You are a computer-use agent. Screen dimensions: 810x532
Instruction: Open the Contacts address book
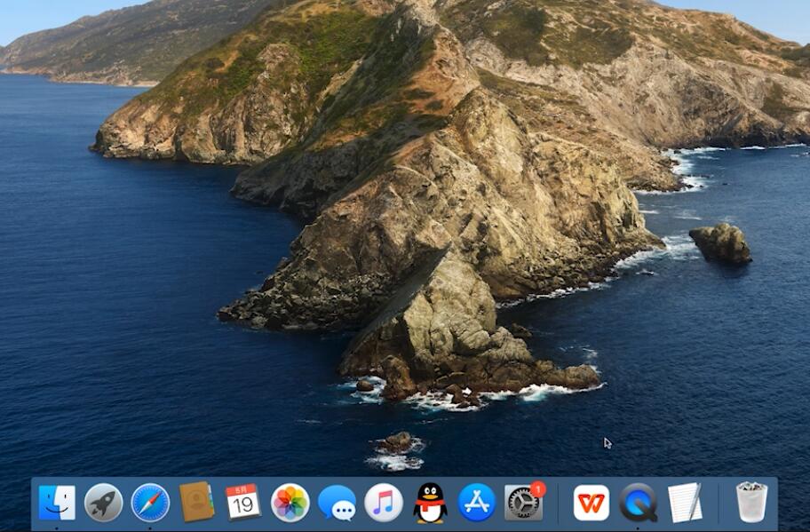[x=197, y=502]
